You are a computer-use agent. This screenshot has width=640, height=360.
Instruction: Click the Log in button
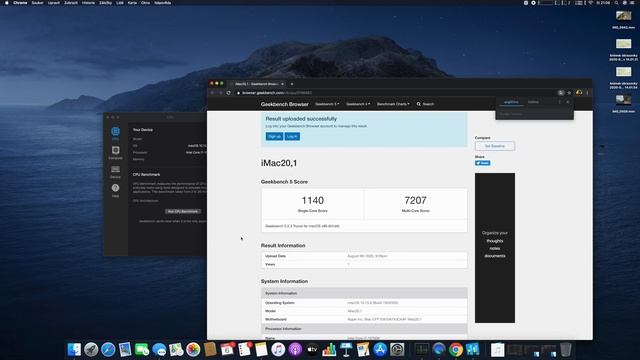[292, 136]
